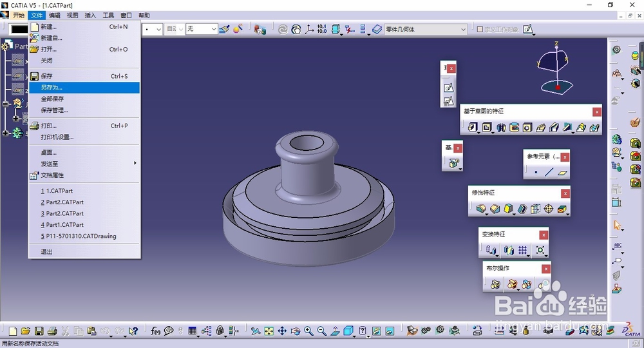Image resolution: width=644 pixels, height=348 pixels.
Task: Open the point symbol dropdown
Action: tap(153, 29)
